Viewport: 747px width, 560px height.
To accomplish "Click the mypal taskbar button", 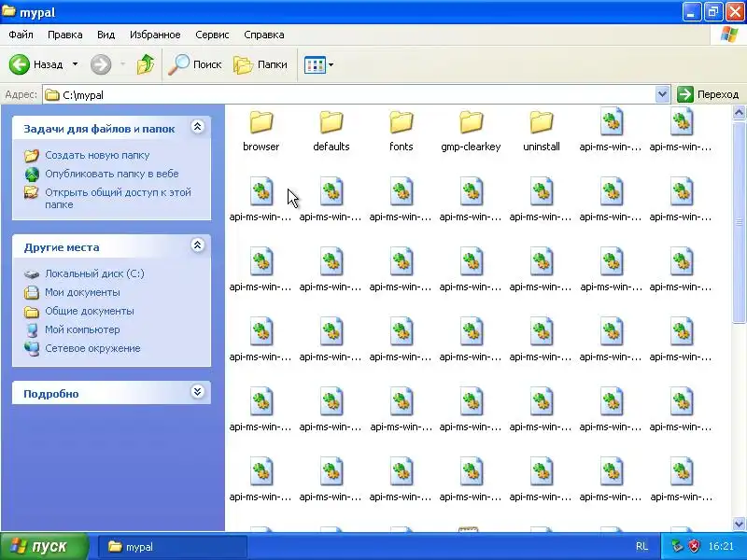I will tap(173, 547).
